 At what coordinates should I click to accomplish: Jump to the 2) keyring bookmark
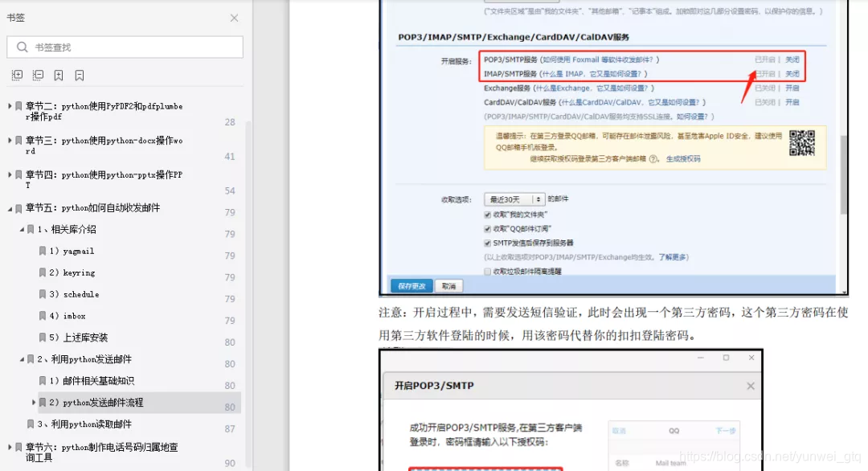(x=72, y=272)
